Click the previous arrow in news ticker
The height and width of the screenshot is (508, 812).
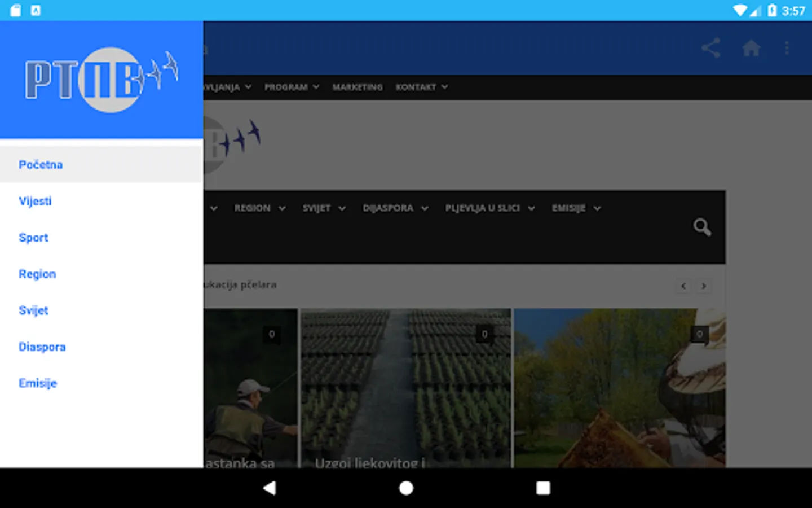coord(683,286)
